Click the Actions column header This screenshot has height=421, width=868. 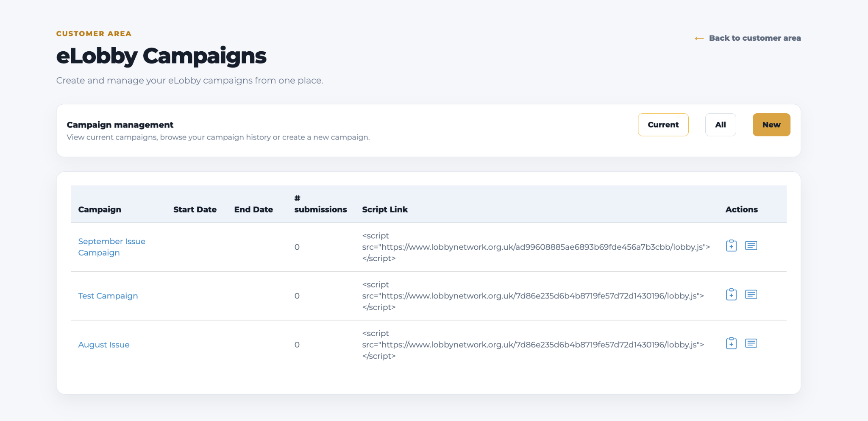tap(741, 209)
